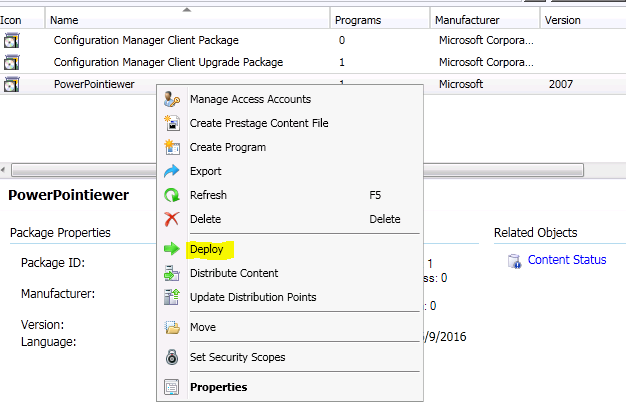The width and height of the screenshot is (626, 416).
Task: Click the Update Distribution Points icon
Action: [172, 297]
